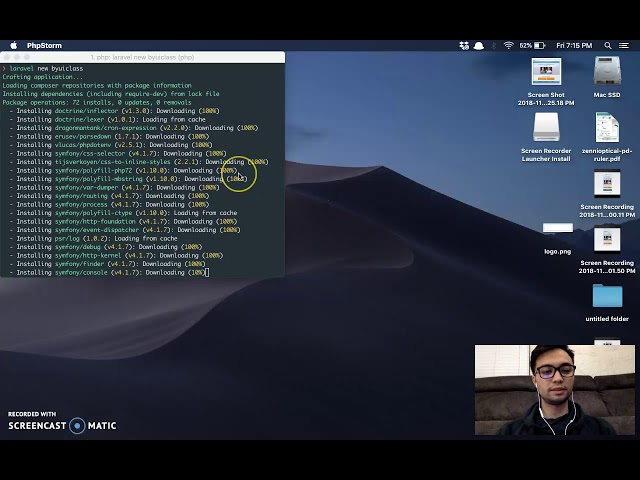
Task: Click the symfony/var-dumper install line
Action: [x=114, y=188]
